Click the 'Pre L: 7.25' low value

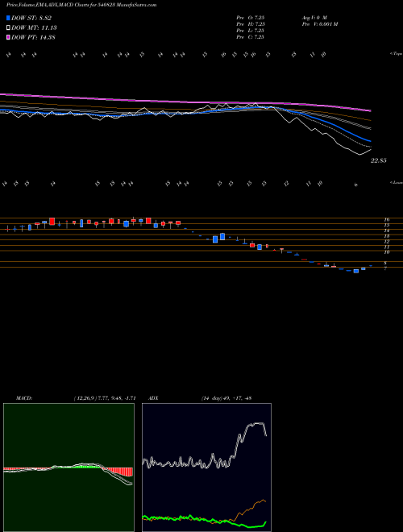coord(251,31)
